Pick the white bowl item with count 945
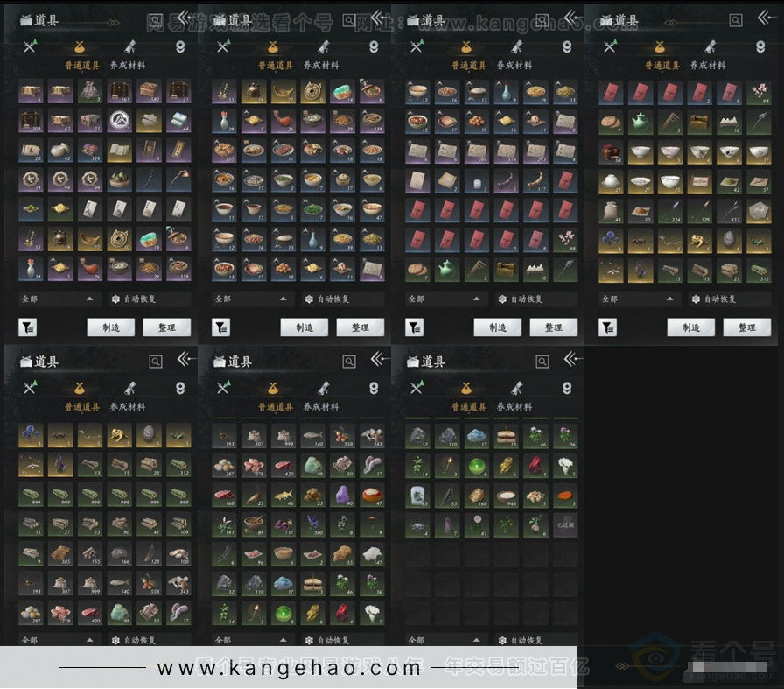 click(x=506, y=495)
